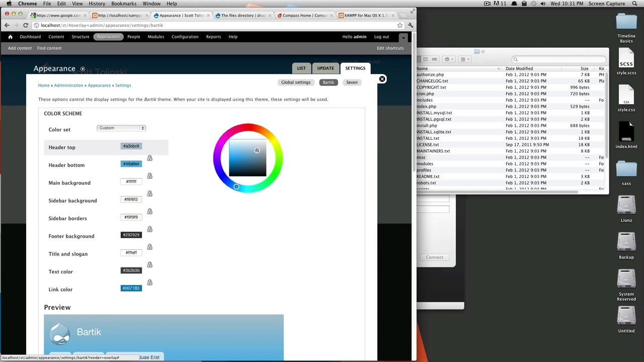Click the Log out link
Image resolution: width=644 pixels, height=362 pixels.
tap(381, 37)
